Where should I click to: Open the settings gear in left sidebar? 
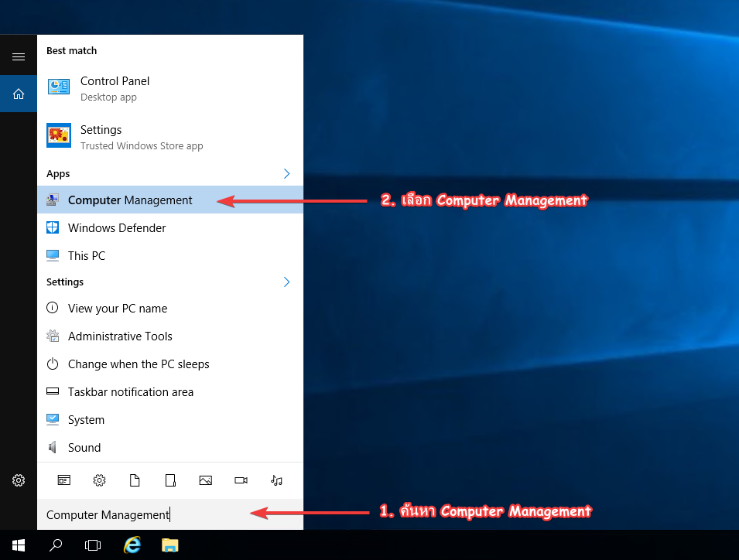pyautogui.click(x=19, y=480)
